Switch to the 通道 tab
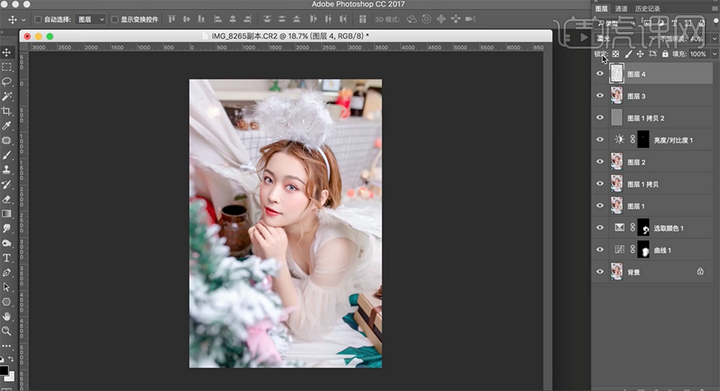This screenshot has height=391, width=720. click(x=621, y=9)
